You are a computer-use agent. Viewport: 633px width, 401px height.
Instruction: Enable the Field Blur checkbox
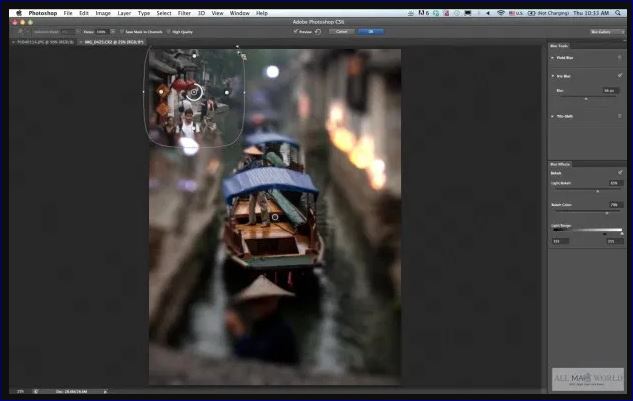pyautogui.click(x=620, y=58)
